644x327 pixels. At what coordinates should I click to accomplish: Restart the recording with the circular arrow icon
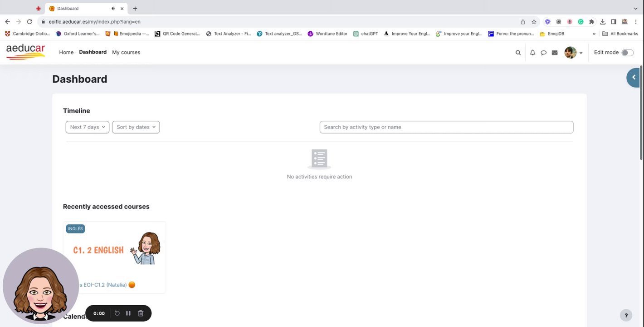coord(117,313)
